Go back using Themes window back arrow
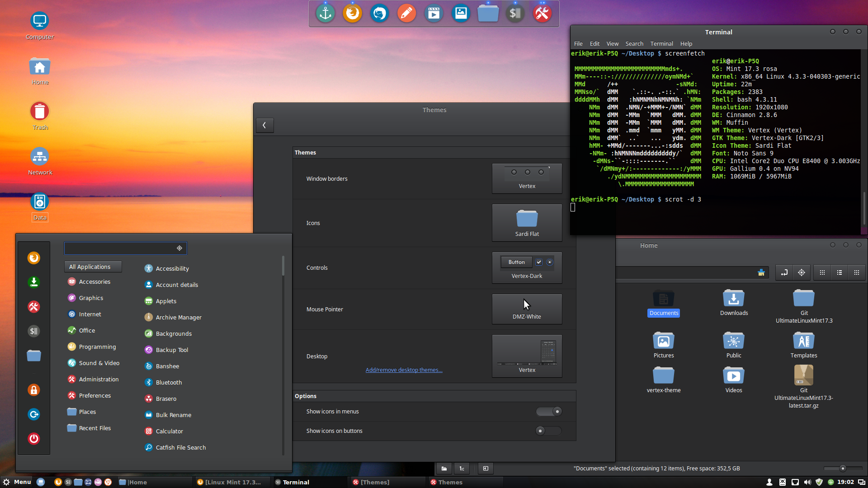Screen dimensions: 868x488 pyautogui.click(x=264, y=126)
